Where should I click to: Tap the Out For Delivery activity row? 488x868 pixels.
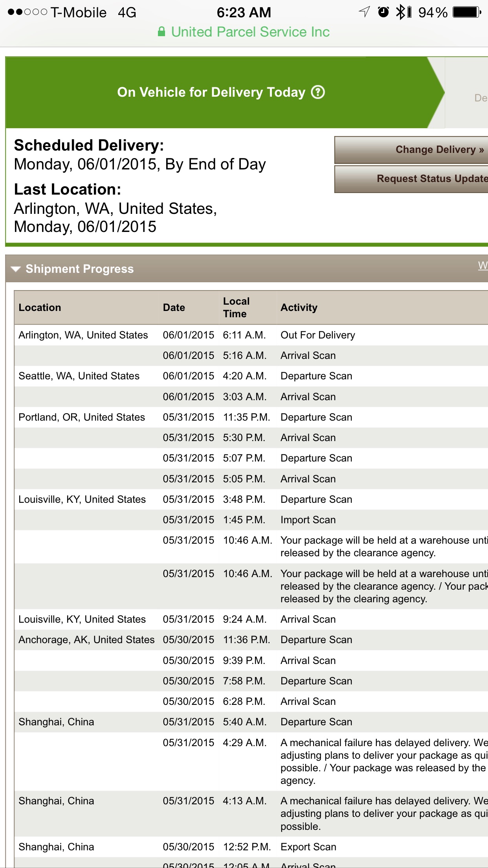pos(251,335)
